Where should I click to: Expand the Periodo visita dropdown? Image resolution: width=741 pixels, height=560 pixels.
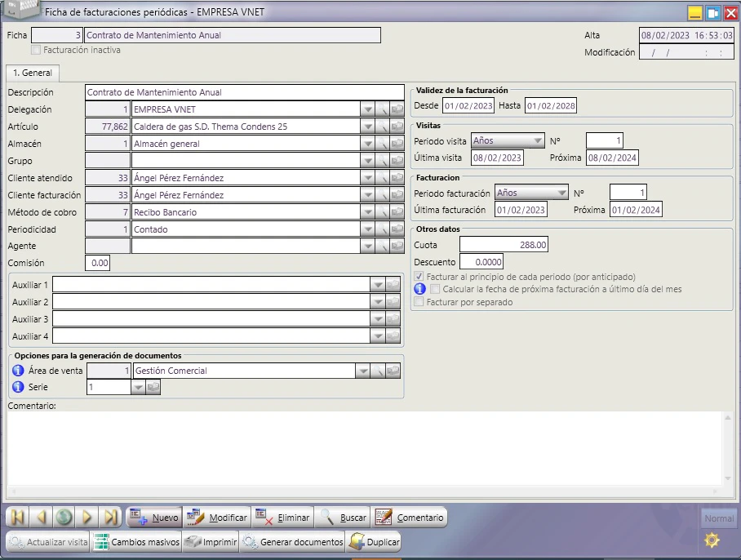pyautogui.click(x=537, y=141)
